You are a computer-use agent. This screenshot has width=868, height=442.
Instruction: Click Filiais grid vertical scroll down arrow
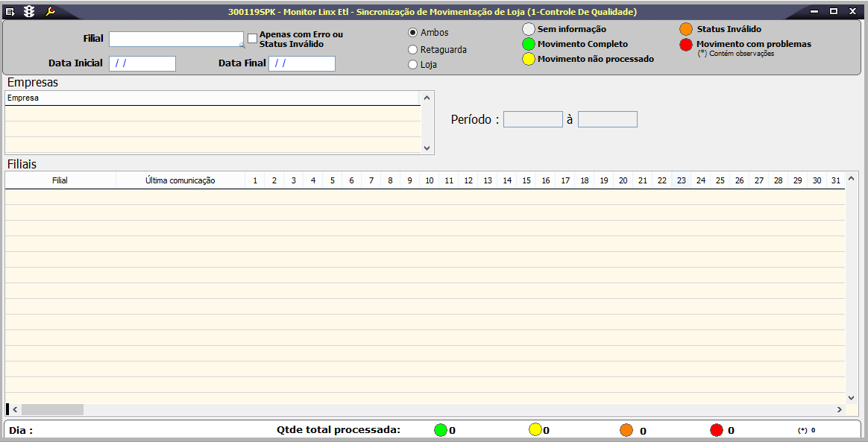tap(852, 397)
